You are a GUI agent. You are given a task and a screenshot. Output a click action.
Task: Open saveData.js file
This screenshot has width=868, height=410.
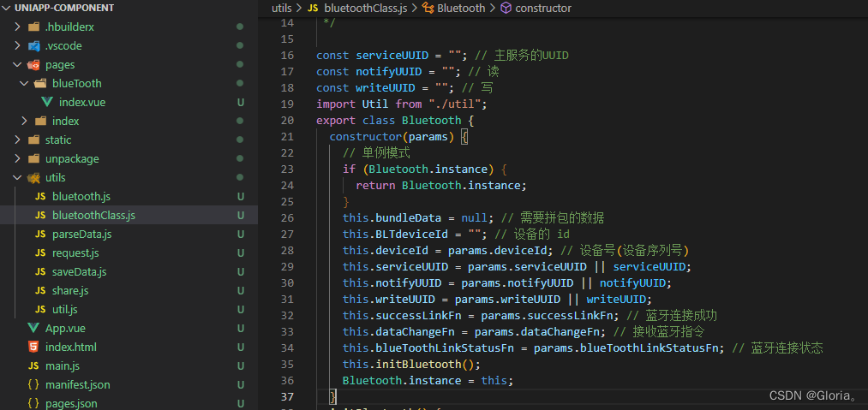pos(80,271)
